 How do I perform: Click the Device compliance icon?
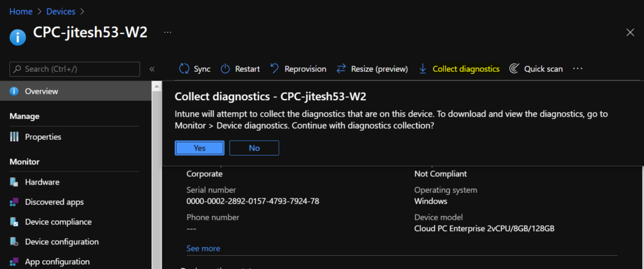14,222
